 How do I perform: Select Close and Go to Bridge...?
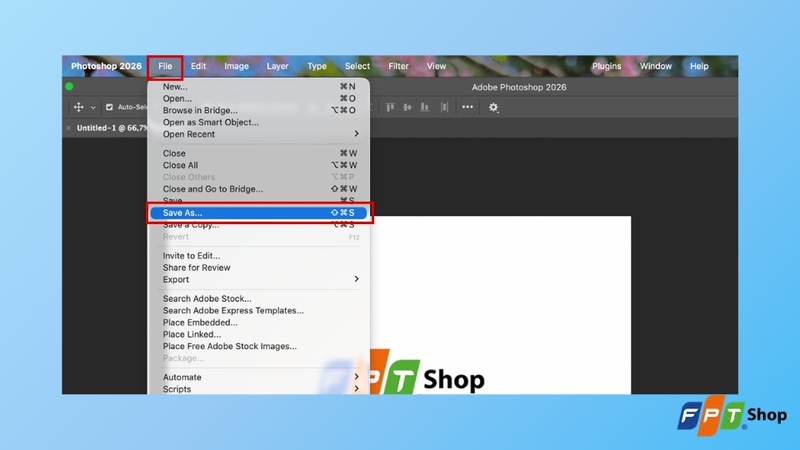point(259,189)
